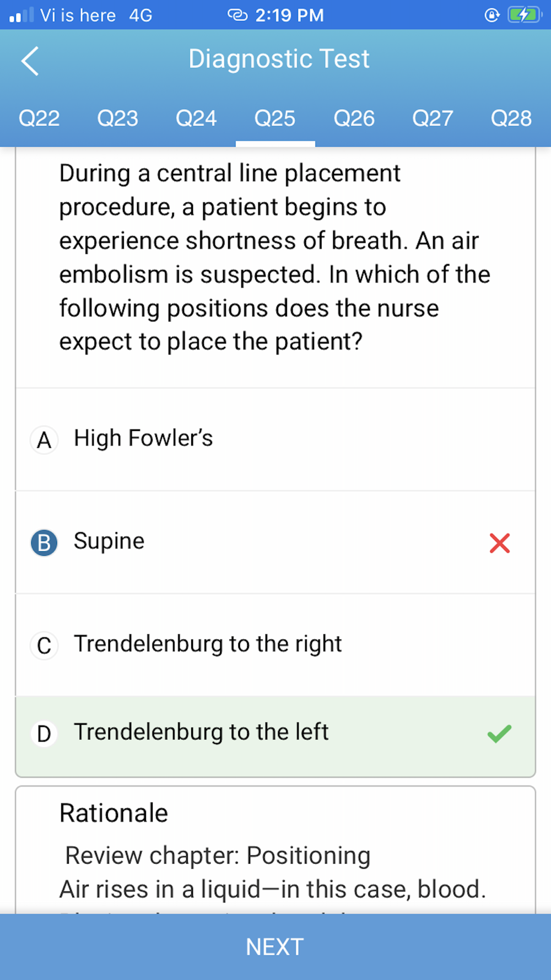The image size is (551, 980).
Task: Switch to the Q22 tab
Action: coord(39,119)
